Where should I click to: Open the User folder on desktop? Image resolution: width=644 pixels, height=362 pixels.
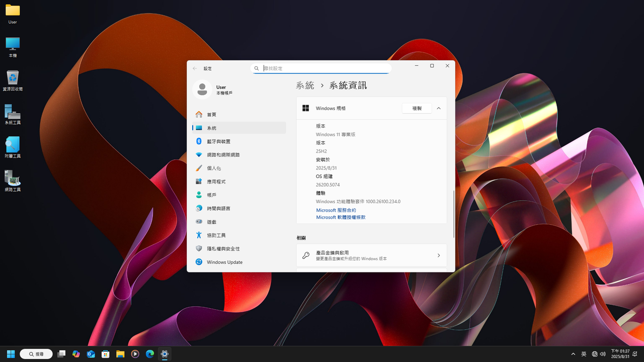pyautogui.click(x=13, y=14)
